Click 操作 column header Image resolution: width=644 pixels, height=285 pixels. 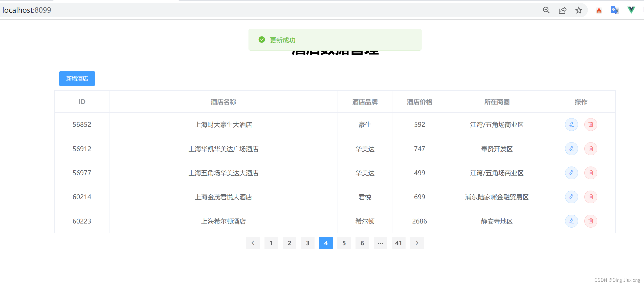[581, 102]
